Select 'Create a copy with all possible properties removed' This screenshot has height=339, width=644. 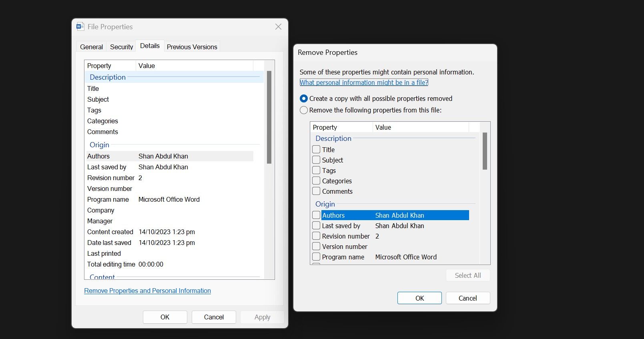point(304,98)
